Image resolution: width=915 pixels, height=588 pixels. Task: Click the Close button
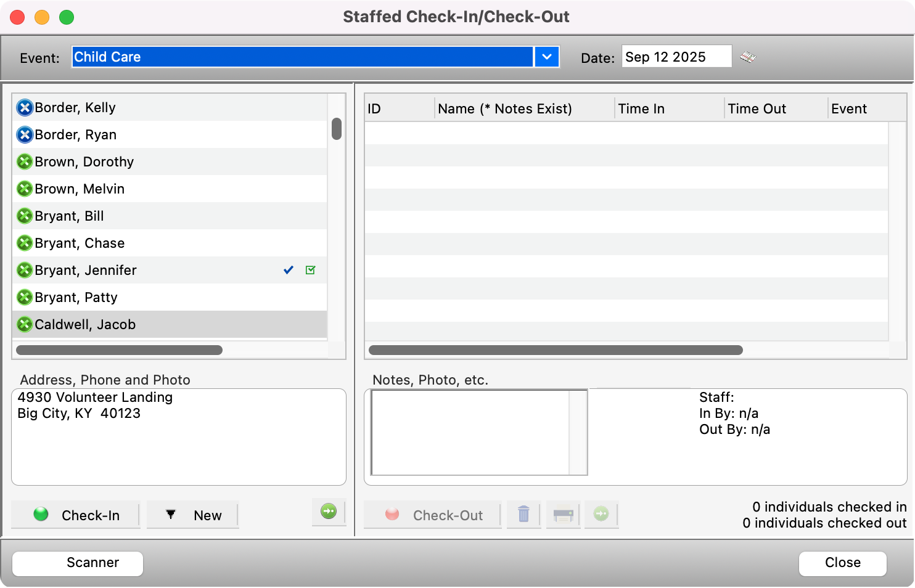click(x=842, y=563)
